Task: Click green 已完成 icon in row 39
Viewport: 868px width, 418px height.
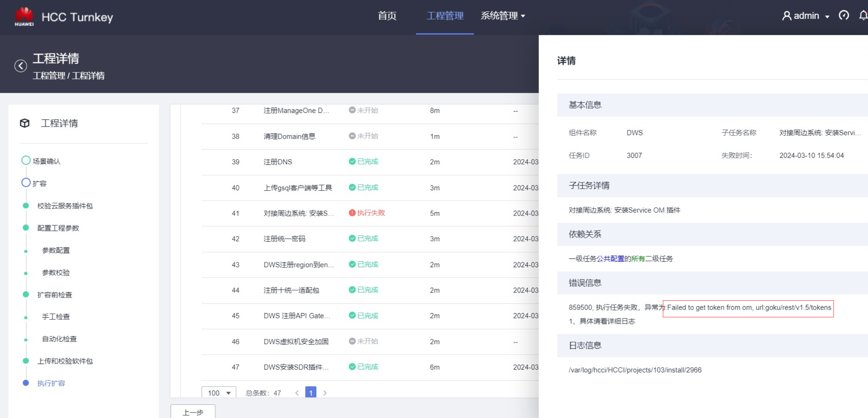Action: pyautogui.click(x=352, y=161)
